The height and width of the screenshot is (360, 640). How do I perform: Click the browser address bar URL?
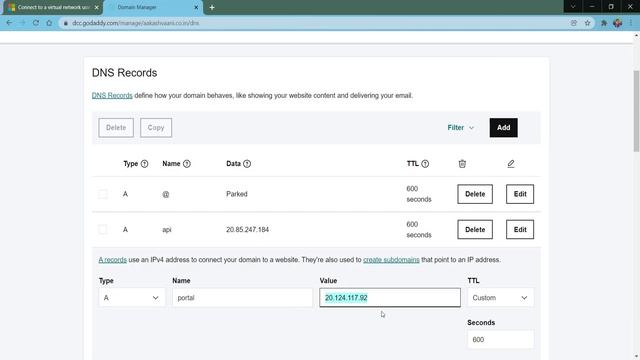(x=136, y=23)
